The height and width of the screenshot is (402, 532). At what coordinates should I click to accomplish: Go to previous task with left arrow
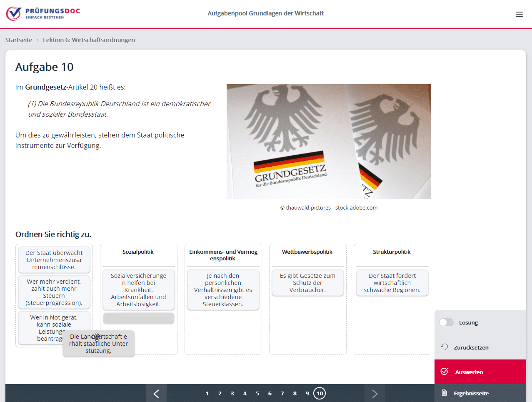click(156, 394)
